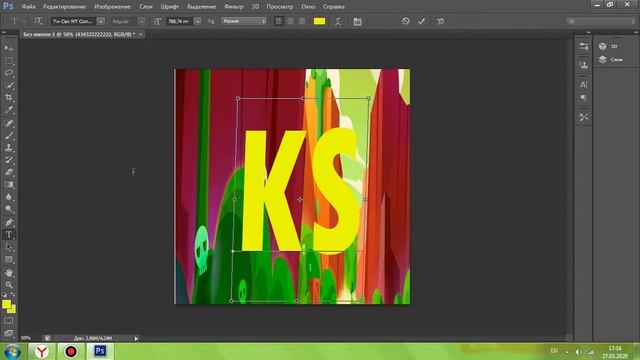
Task: Select the Brush tool
Action: (x=9, y=135)
